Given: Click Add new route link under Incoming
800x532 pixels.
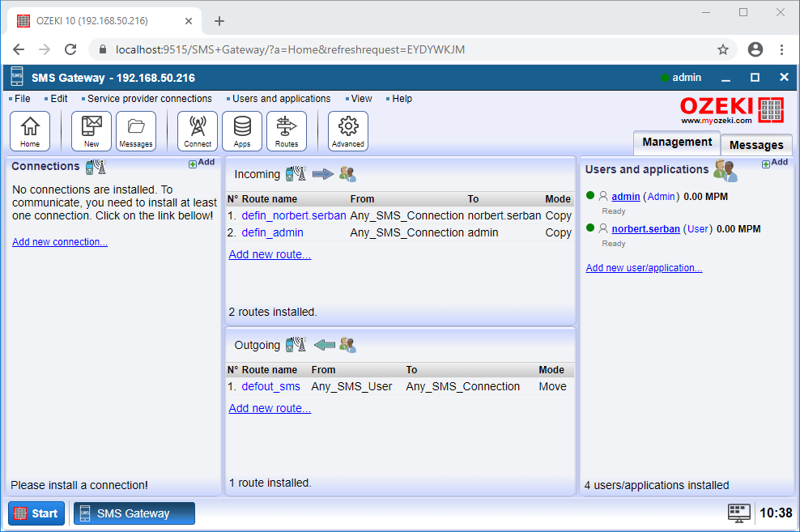Looking at the screenshot, I should (x=270, y=254).
